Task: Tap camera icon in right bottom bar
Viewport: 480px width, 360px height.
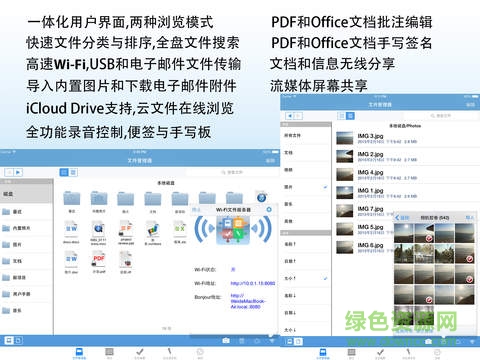Action: coord(428,341)
